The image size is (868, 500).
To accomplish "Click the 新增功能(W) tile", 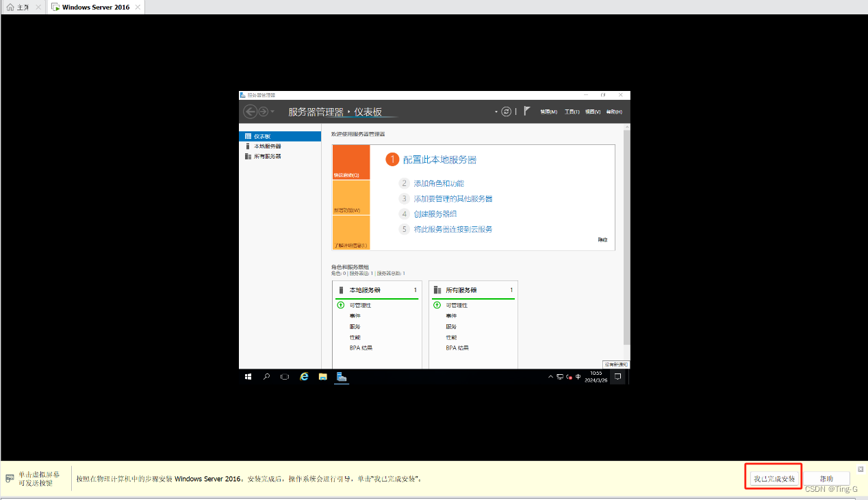I will point(351,197).
